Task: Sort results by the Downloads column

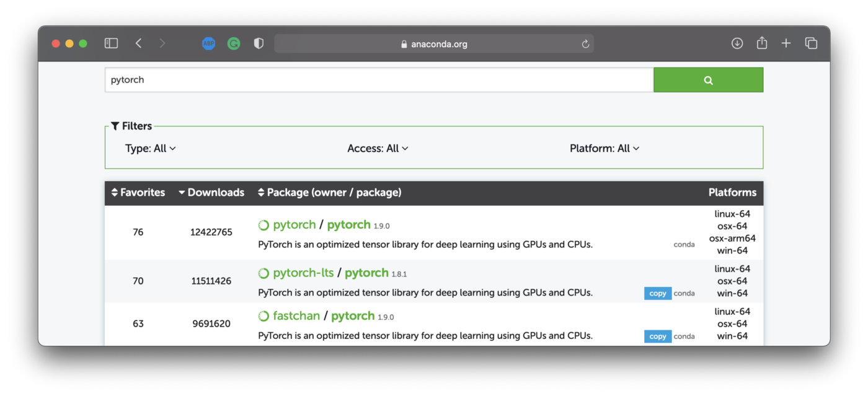Action: click(211, 193)
